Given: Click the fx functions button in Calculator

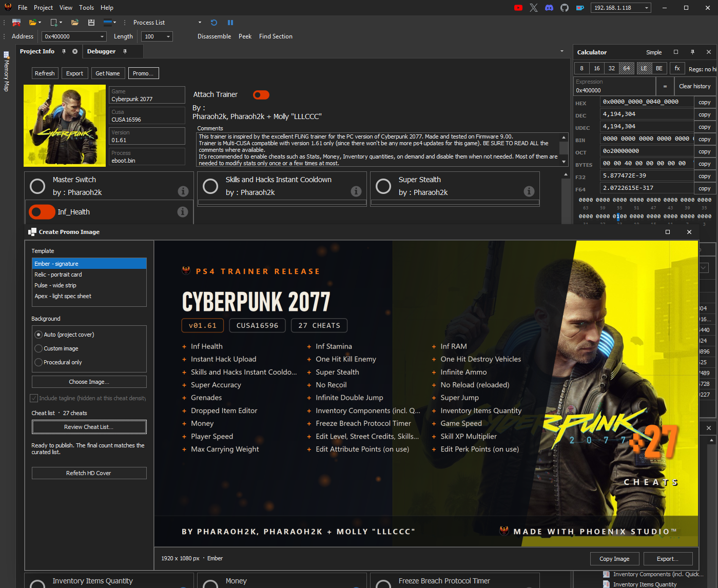Looking at the screenshot, I should pos(677,68).
